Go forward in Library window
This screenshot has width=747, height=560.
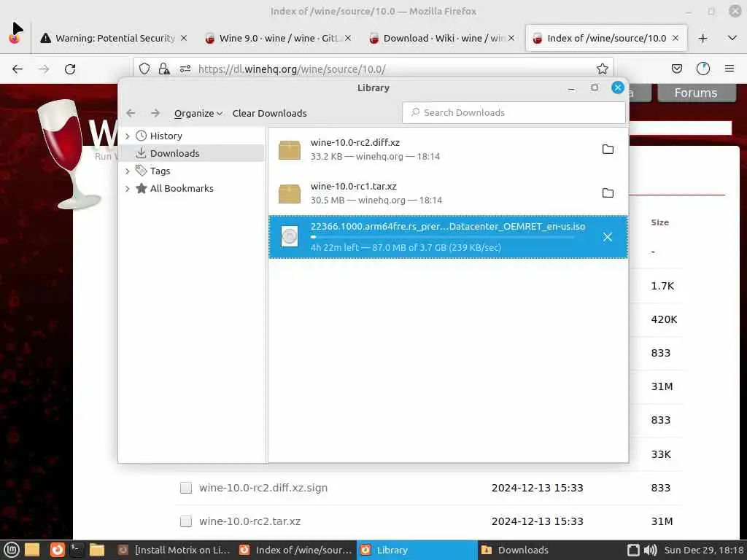pos(155,113)
